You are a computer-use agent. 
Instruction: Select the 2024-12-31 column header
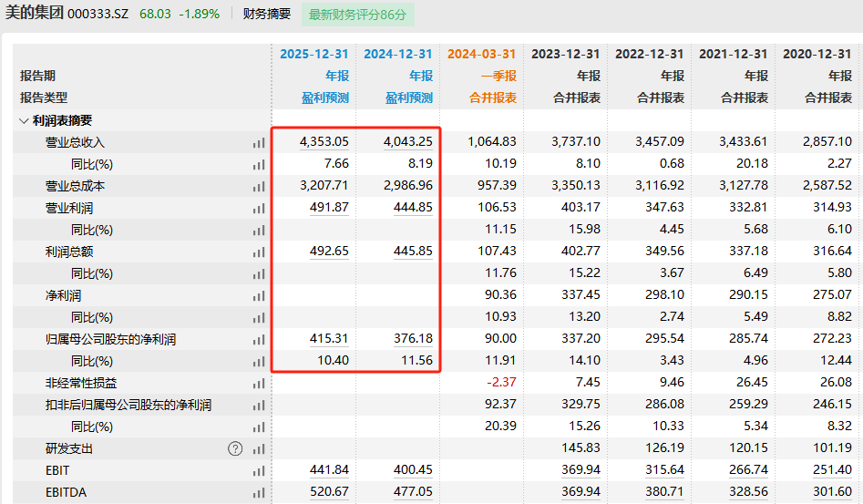pyautogui.click(x=398, y=54)
